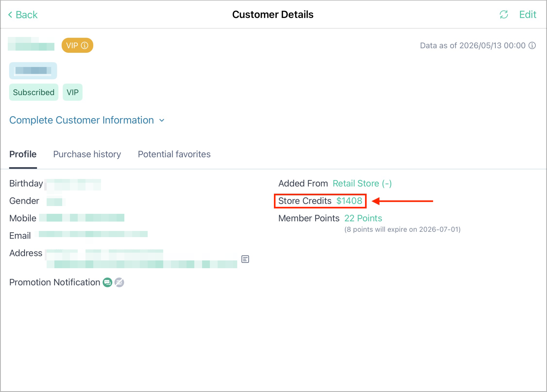Image resolution: width=547 pixels, height=392 pixels.
Task: Toggle email promotion notification icon
Action: click(119, 282)
